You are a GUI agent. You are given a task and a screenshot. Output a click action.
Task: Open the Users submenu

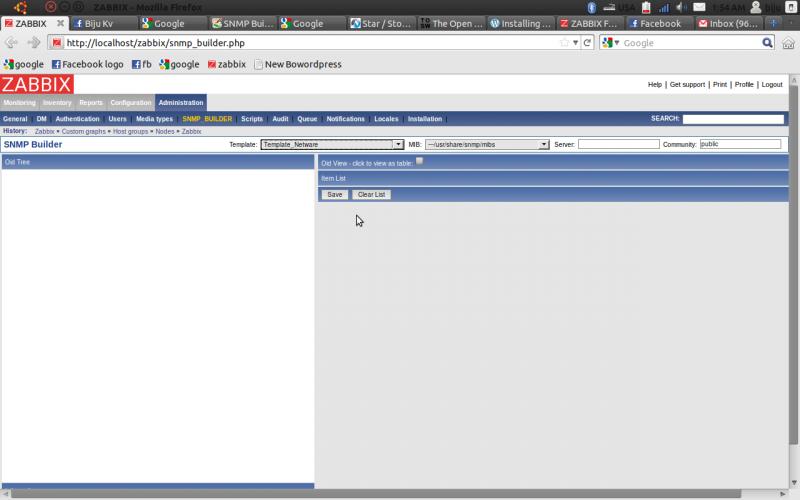(x=117, y=119)
